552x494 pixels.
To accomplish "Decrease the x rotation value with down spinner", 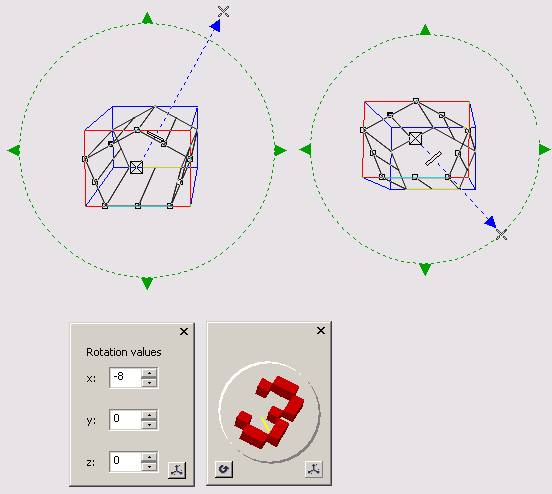I will coord(150,383).
